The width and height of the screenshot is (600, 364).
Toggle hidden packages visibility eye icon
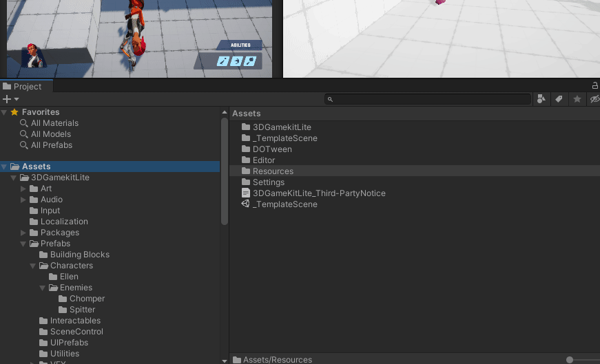coord(594,99)
